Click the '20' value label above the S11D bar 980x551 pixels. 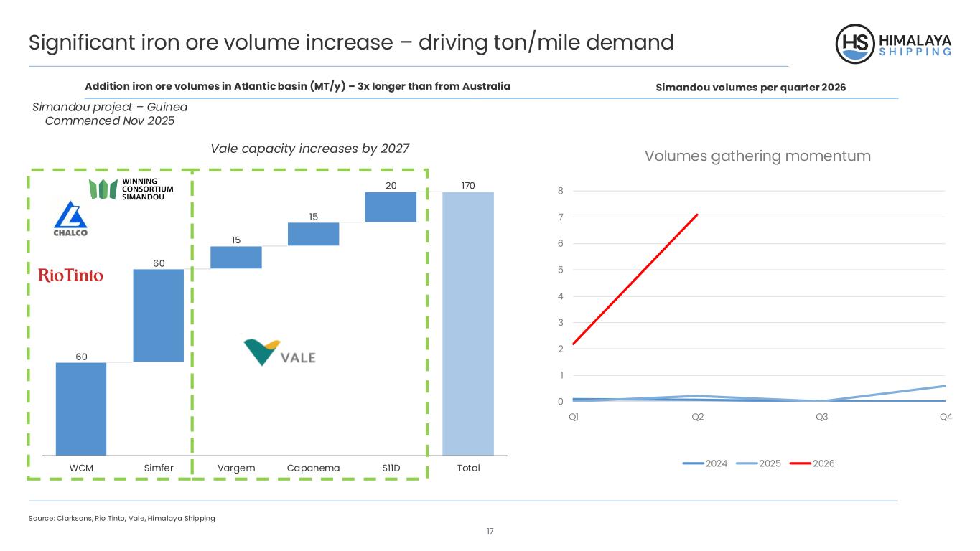click(391, 186)
